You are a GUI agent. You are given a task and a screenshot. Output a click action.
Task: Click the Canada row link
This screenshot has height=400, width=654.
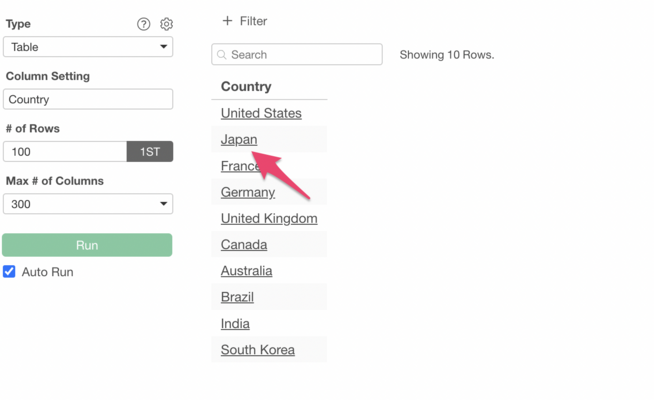click(x=244, y=245)
